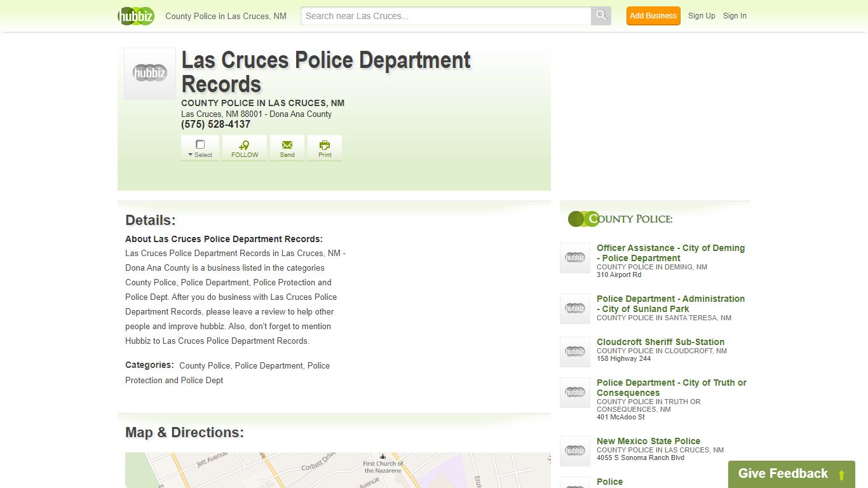Click address 401 McAdoo St
The height and width of the screenshot is (488, 868).
point(621,417)
